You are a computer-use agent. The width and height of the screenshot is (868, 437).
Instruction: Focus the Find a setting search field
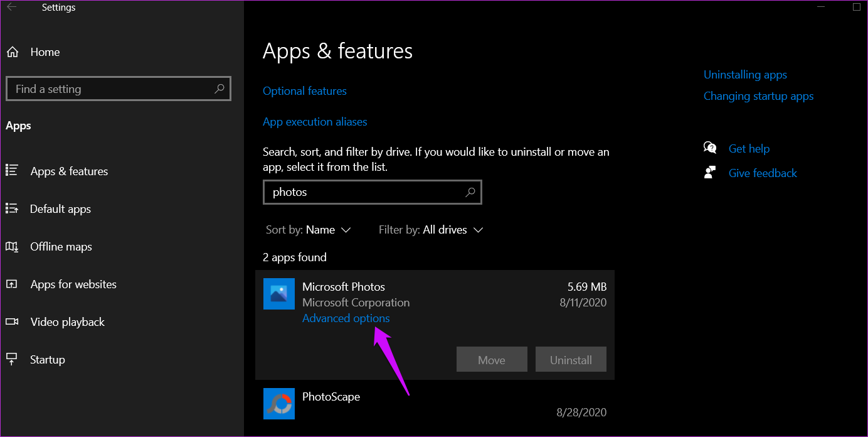point(119,89)
